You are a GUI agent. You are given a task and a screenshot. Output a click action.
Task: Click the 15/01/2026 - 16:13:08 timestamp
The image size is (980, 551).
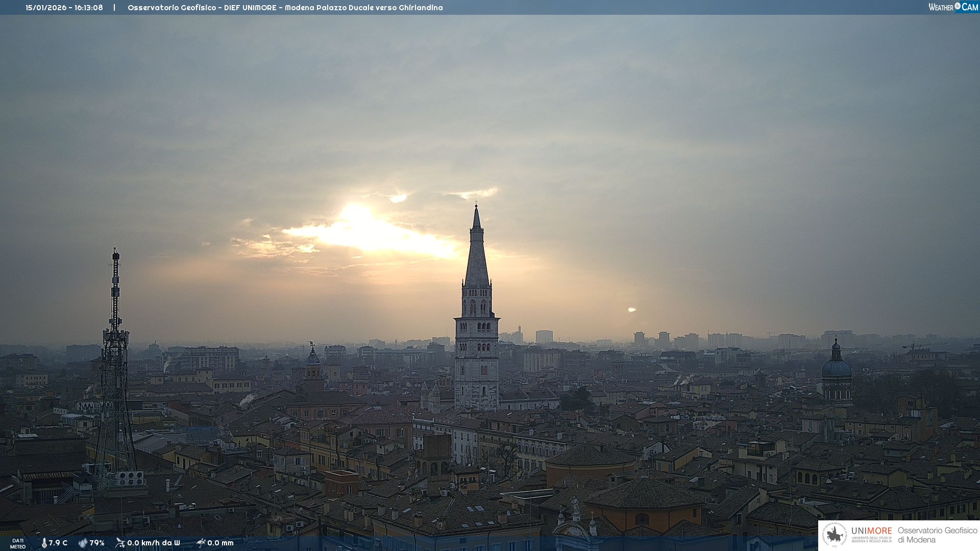point(64,8)
